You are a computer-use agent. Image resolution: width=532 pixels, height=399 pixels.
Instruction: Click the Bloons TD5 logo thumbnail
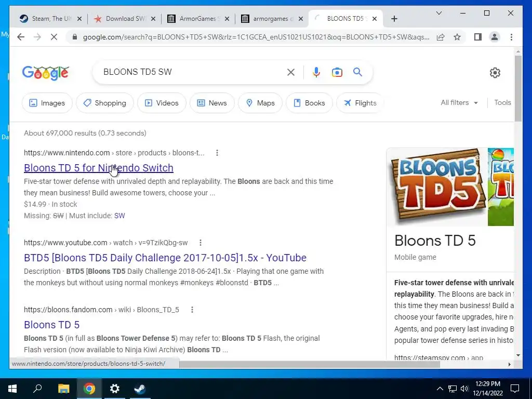(x=437, y=187)
